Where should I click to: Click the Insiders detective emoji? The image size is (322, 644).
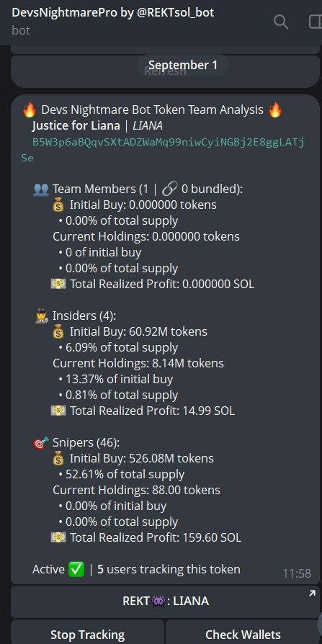(43, 316)
